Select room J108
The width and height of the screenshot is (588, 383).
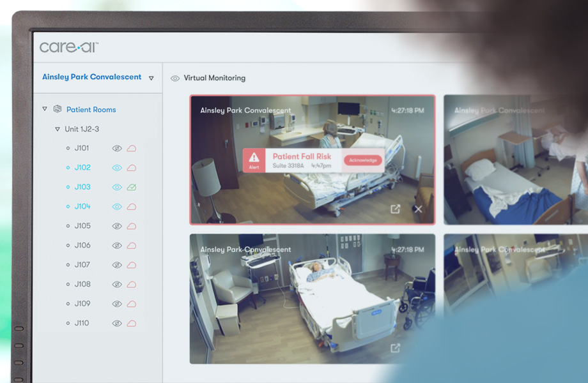tap(82, 285)
